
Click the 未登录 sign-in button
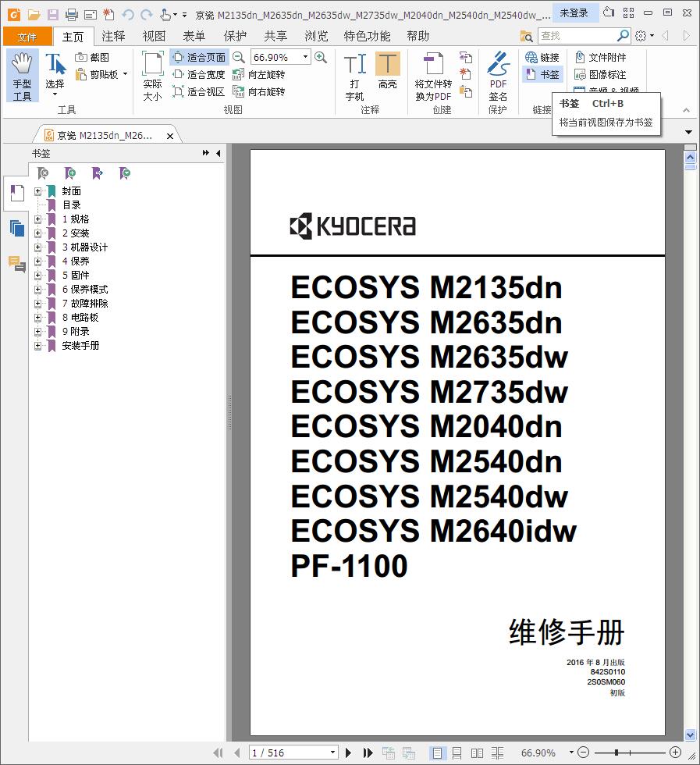[574, 13]
